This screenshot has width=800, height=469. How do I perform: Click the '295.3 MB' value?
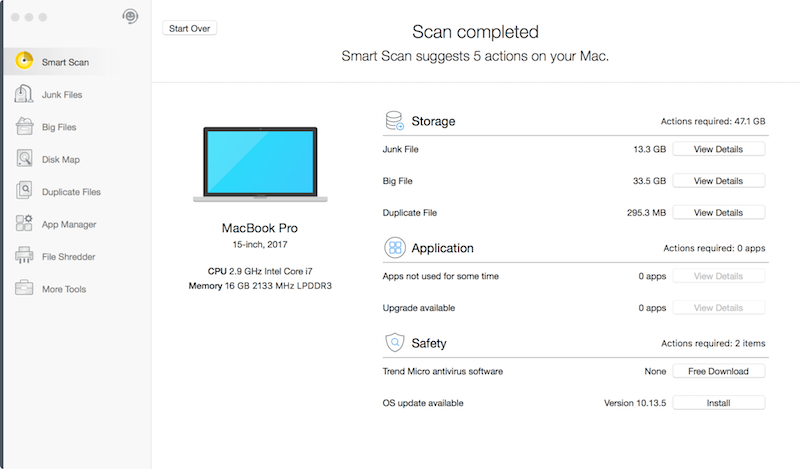(x=646, y=212)
